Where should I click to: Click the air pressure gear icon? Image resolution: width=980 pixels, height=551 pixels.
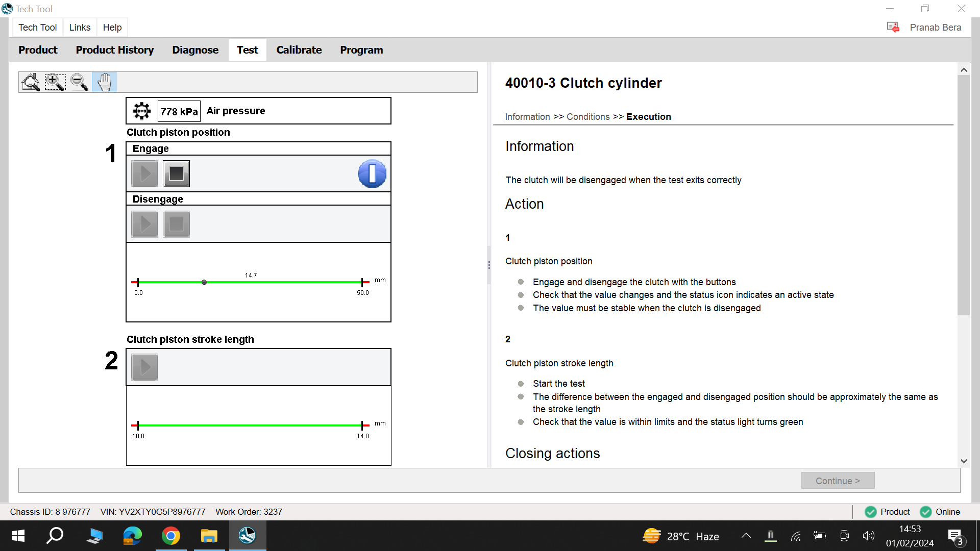click(x=142, y=111)
